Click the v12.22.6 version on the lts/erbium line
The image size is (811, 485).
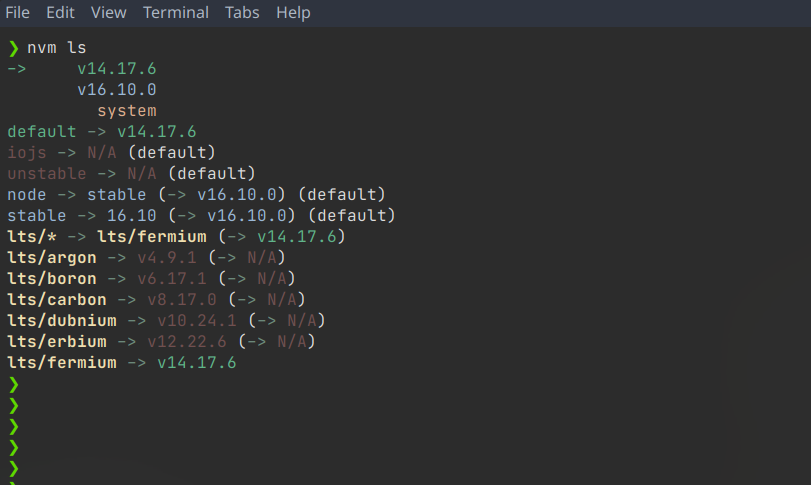186,342
